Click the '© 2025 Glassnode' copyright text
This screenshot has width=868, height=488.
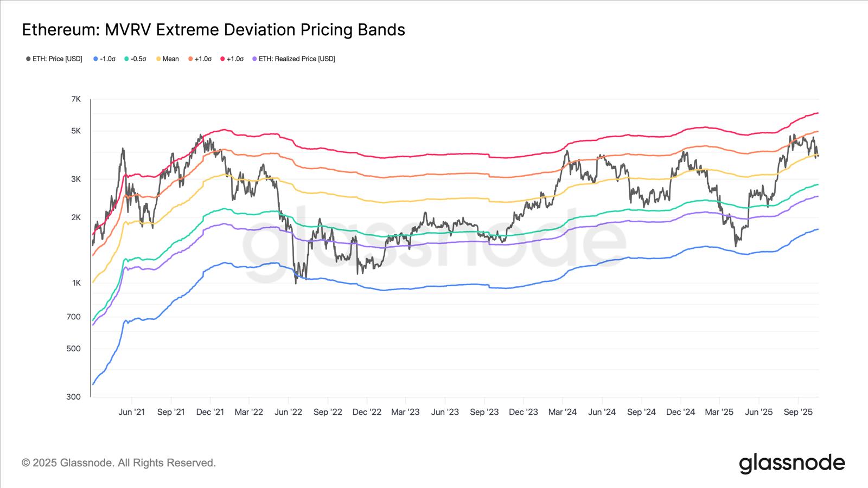[119, 463]
